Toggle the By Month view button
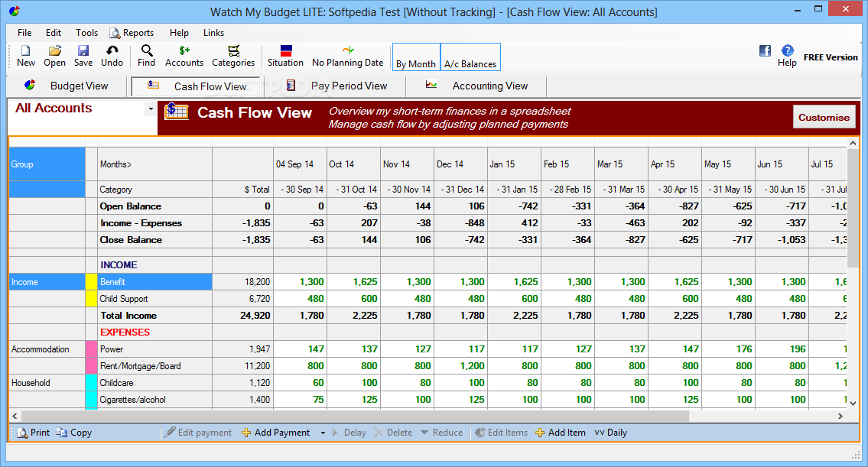The image size is (868, 467). pos(416,57)
